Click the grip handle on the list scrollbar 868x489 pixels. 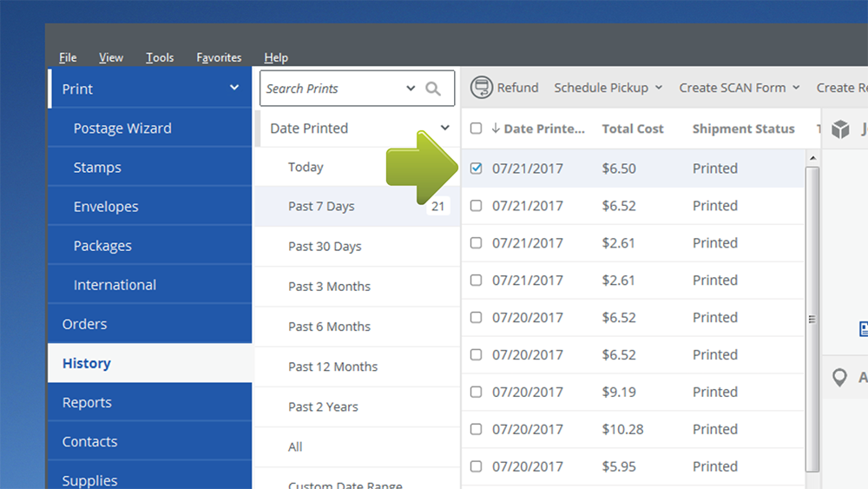[812, 319]
